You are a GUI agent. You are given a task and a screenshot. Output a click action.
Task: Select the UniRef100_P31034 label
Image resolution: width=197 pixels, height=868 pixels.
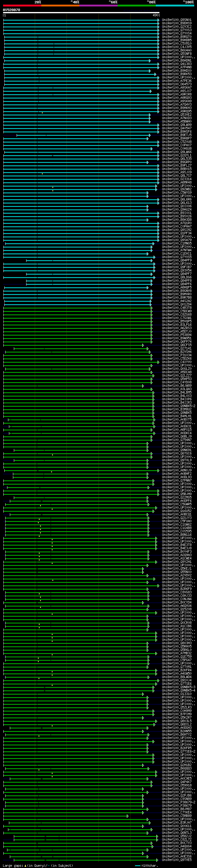[x=177, y=355]
